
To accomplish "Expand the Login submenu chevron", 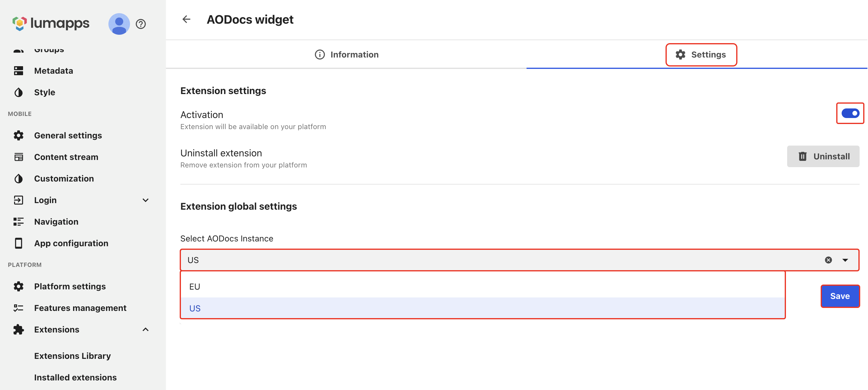I will pyautogui.click(x=146, y=200).
